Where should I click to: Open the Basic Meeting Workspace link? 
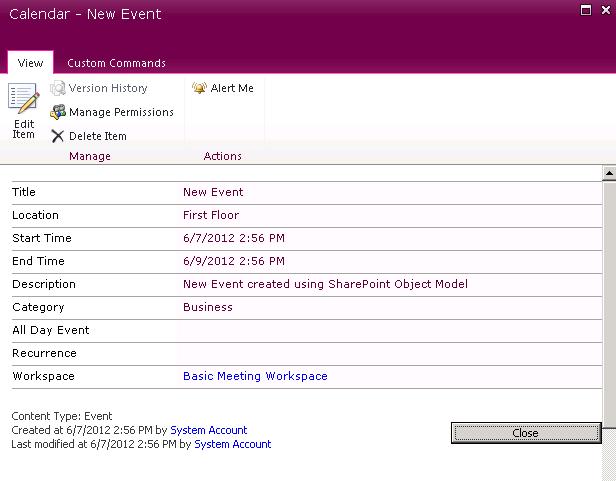(x=255, y=376)
